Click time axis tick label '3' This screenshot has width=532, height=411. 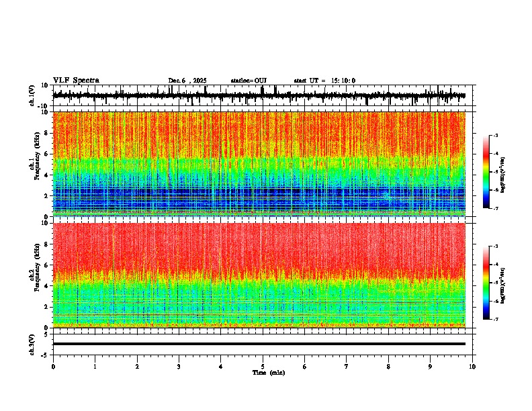point(179,367)
